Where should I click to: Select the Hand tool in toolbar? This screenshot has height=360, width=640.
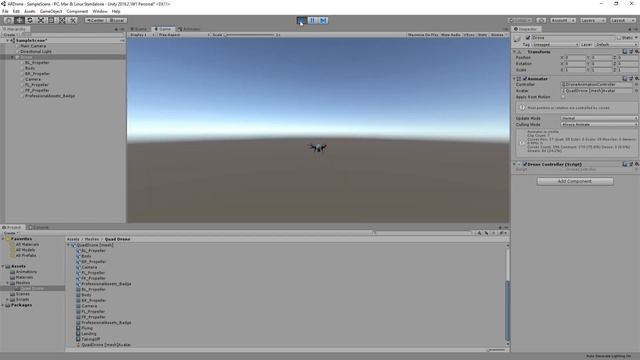tap(9, 20)
